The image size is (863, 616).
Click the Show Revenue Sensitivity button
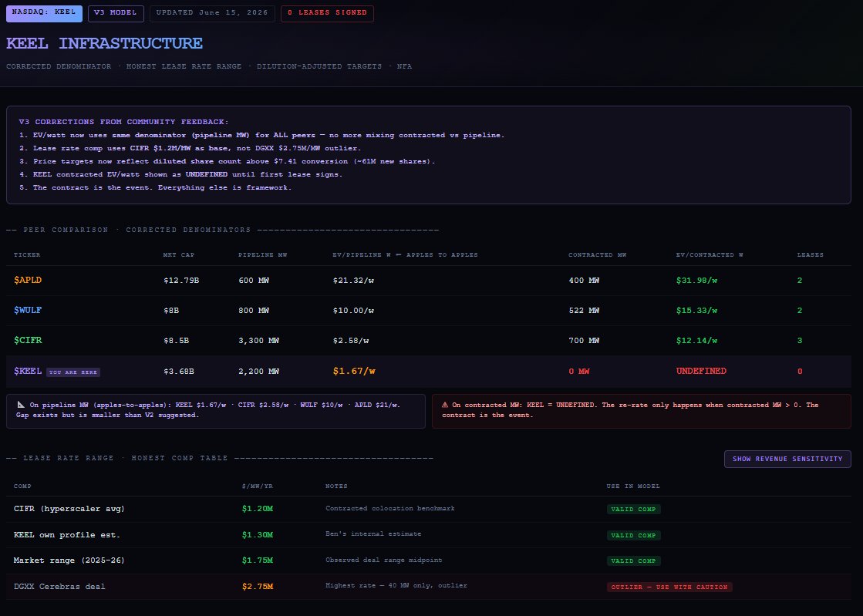[787, 459]
